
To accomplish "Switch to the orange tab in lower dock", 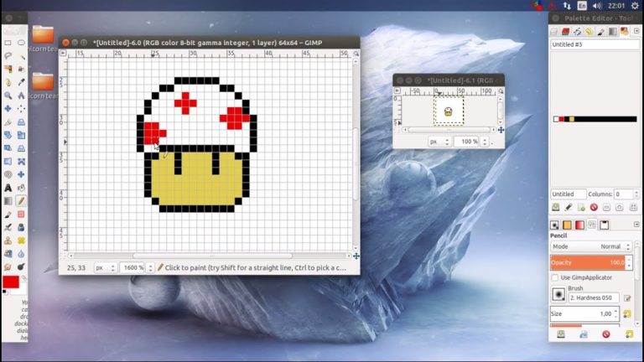I will click(567, 225).
